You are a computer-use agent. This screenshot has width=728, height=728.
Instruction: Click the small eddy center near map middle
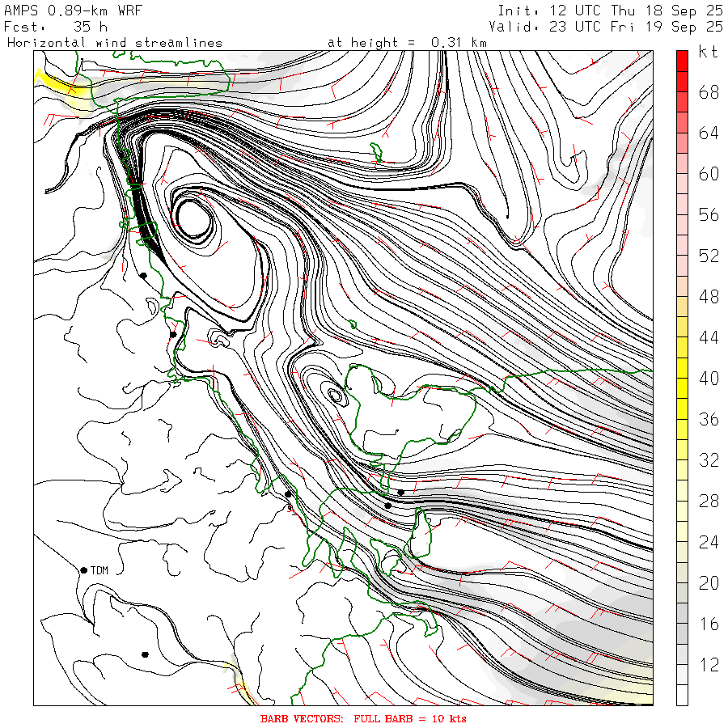pos(335,395)
